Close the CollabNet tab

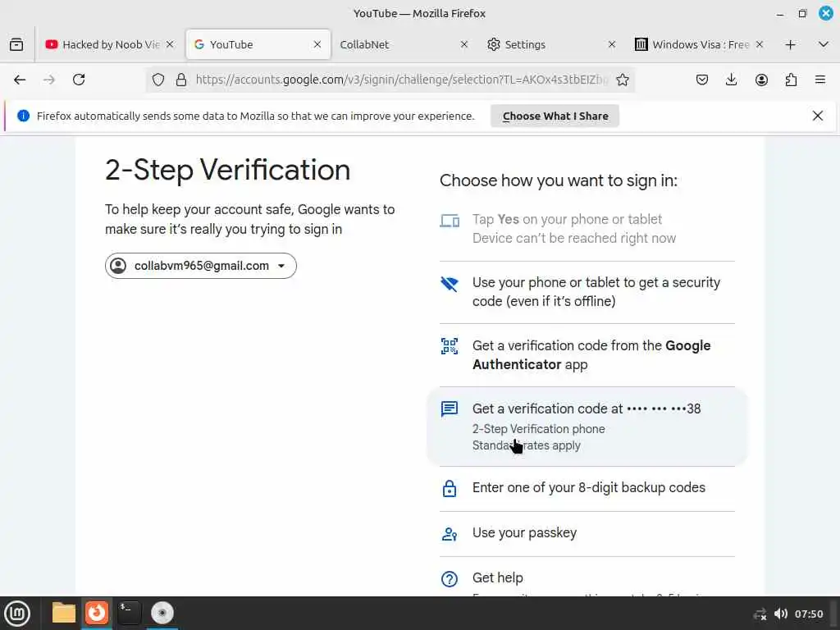click(x=464, y=44)
